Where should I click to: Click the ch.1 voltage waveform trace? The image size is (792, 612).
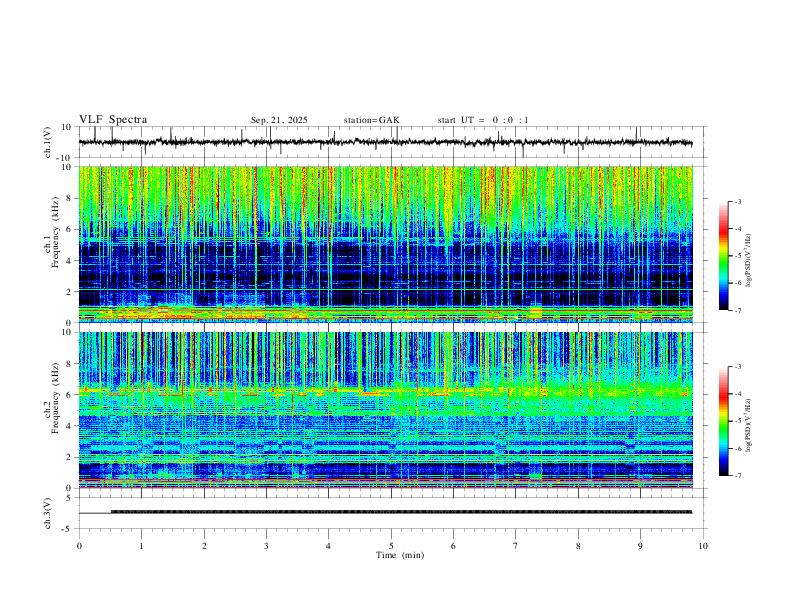(x=385, y=142)
